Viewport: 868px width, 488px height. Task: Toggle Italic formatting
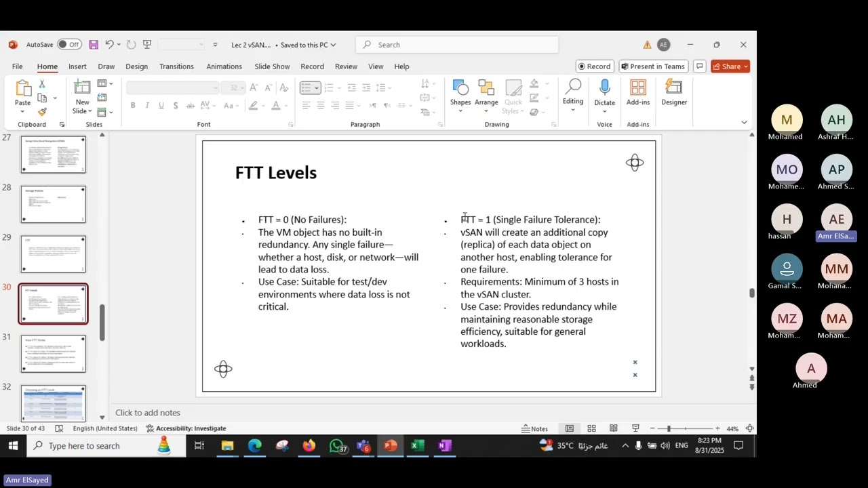tap(147, 106)
